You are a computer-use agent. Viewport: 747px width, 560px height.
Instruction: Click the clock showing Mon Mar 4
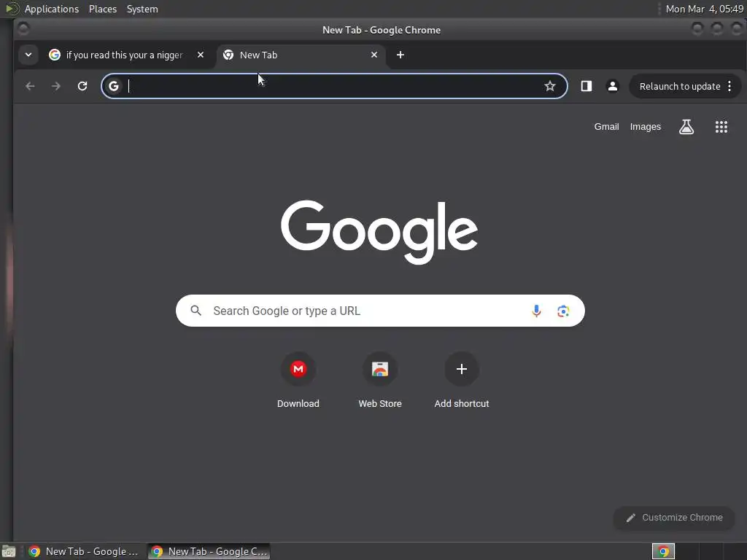[704, 9]
